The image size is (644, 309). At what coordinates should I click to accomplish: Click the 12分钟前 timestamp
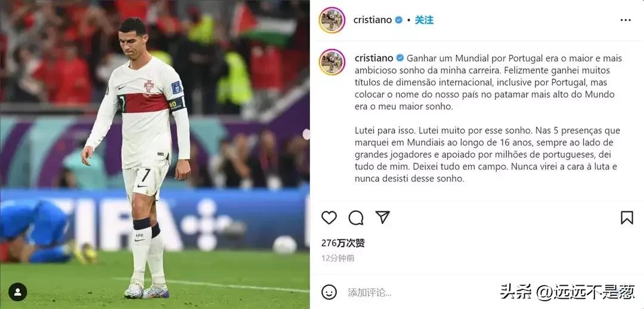click(x=338, y=258)
